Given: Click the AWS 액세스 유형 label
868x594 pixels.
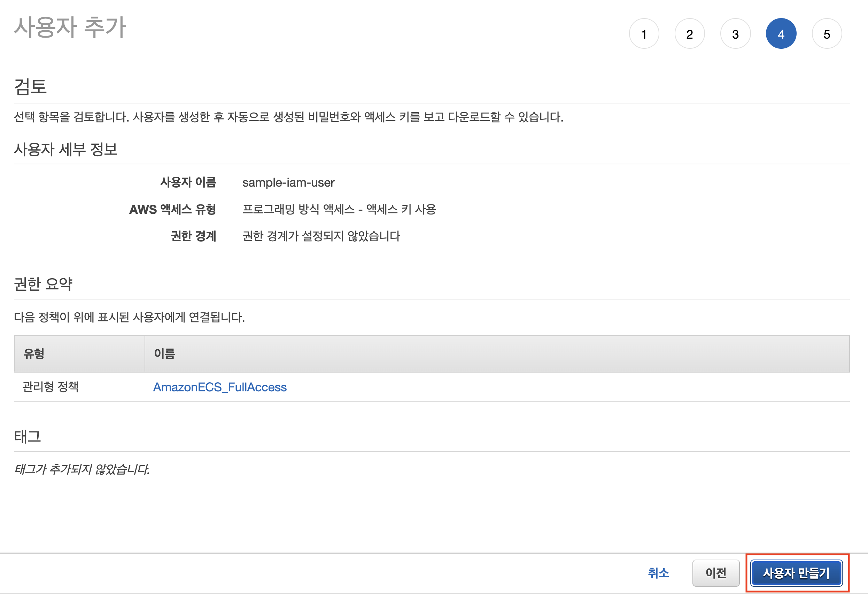Looking at the screenshot, I should (x=172, y=209).
